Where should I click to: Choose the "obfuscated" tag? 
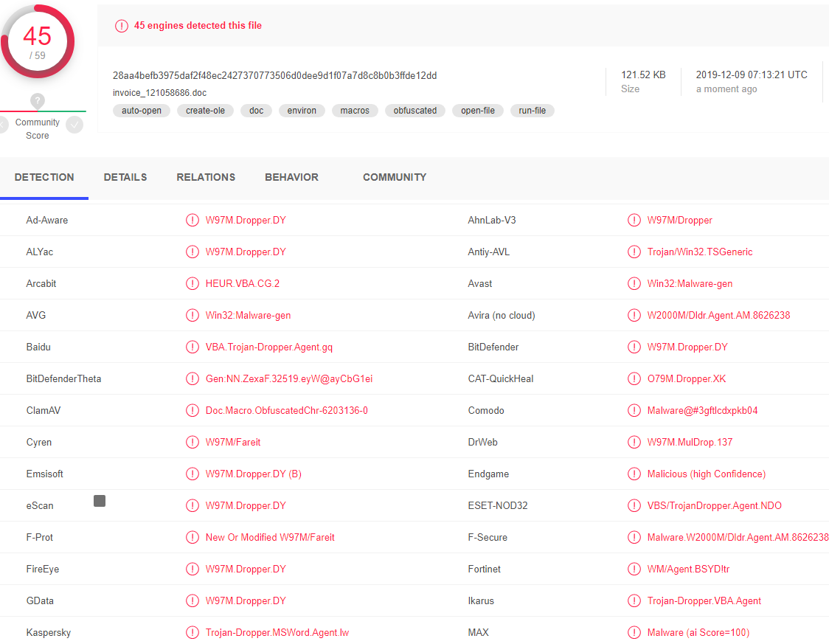coord(415,111)
